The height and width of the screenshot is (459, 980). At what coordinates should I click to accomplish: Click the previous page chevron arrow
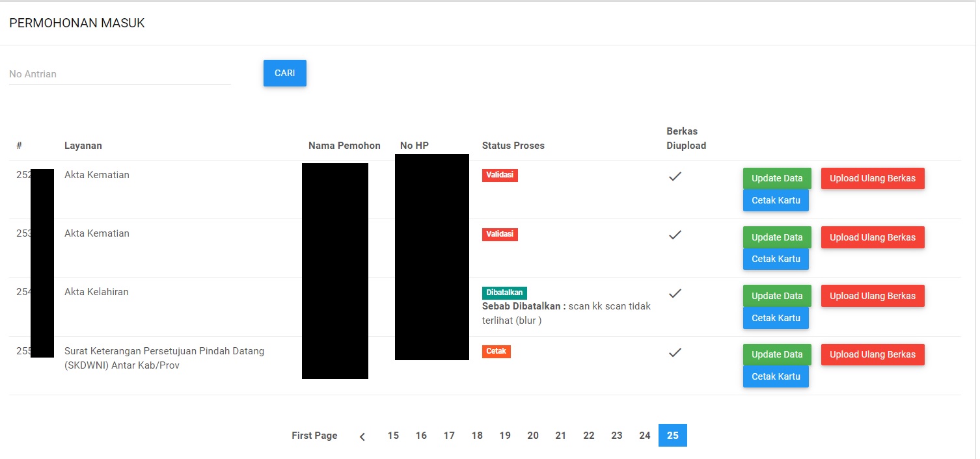362,436
